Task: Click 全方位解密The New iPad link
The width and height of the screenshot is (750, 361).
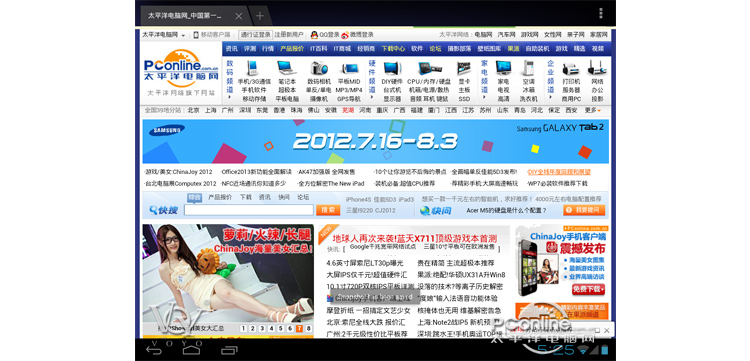Action: point(331,183)
